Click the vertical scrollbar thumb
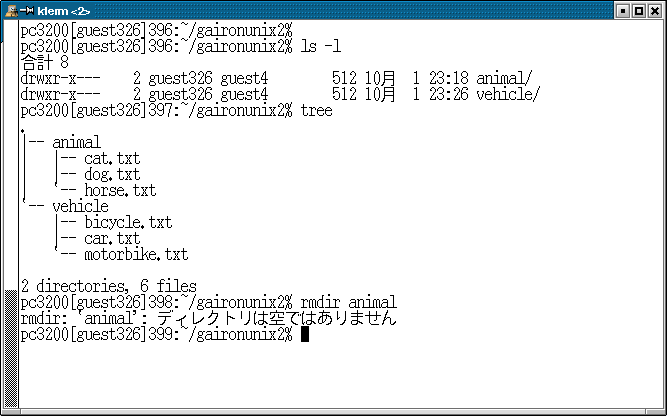Screen dimensions: 667x416 click(x=11, y=349)
